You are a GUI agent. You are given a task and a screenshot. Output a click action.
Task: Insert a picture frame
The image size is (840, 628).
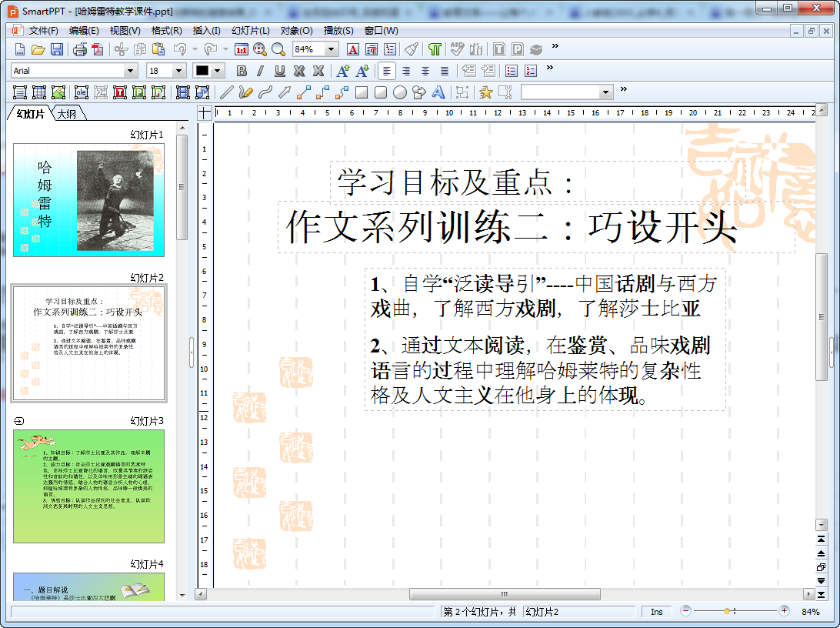[58, 92]
